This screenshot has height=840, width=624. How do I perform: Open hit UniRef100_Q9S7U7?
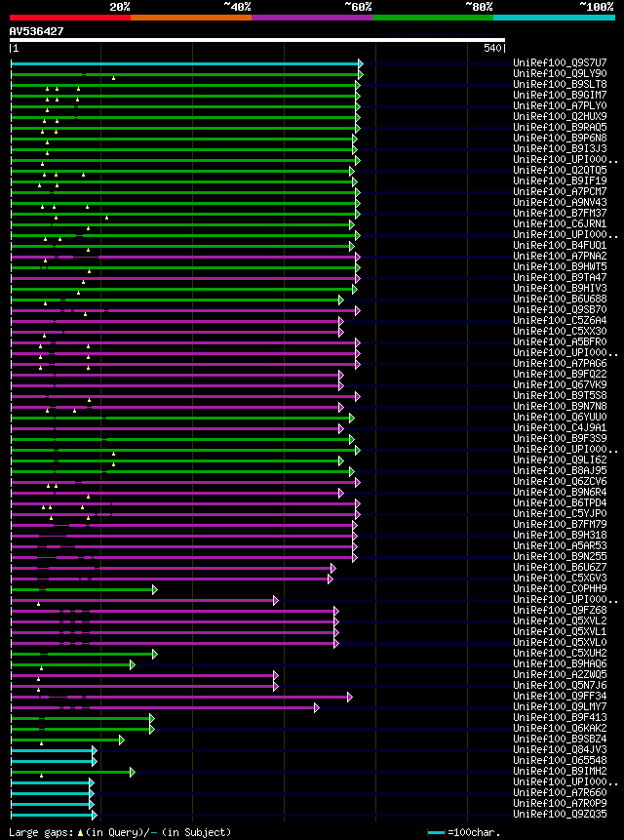561,62
